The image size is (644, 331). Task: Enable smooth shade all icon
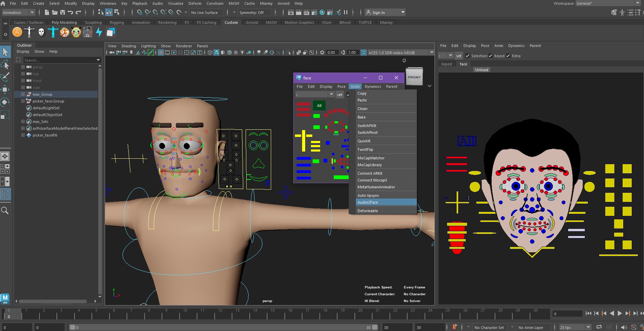tap(216, 52)
